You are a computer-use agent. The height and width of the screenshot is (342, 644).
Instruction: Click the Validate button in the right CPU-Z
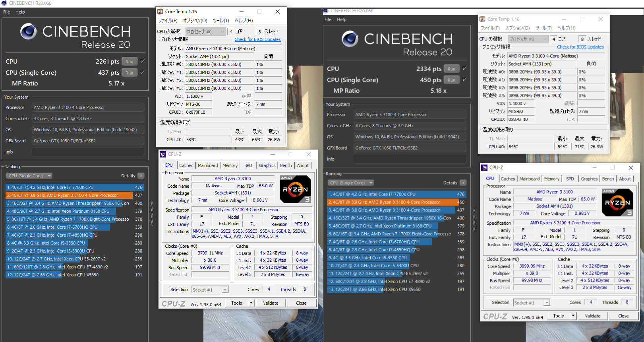tap(593, 316)
